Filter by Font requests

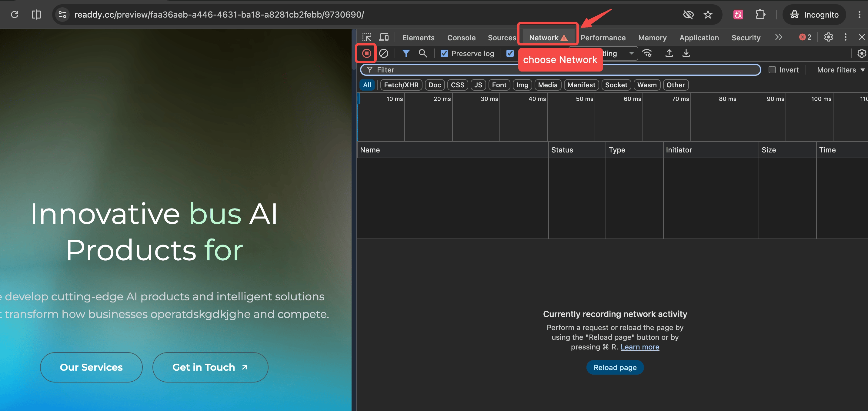[499, 85]
